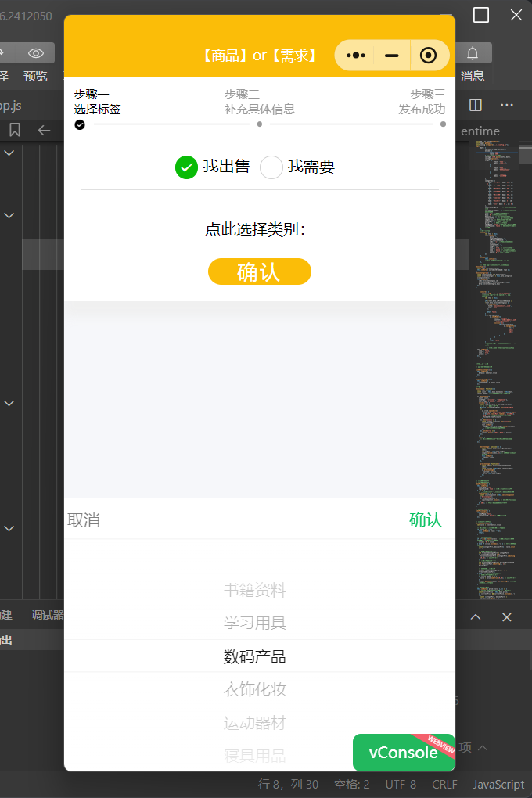The width and height of the screenshot is (532, 798).
Task: Pick 书籍资料 in the category picker
Action: [x=255, y=591]
